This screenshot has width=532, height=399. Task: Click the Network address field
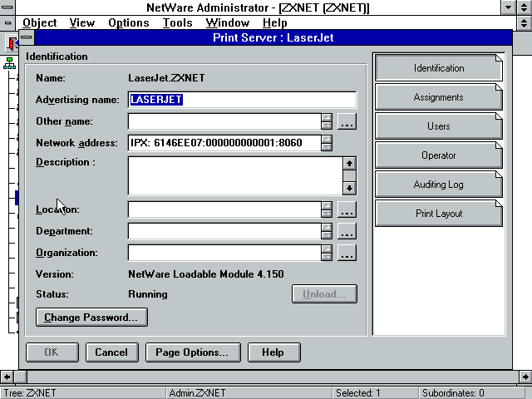[x=224, y=143]
